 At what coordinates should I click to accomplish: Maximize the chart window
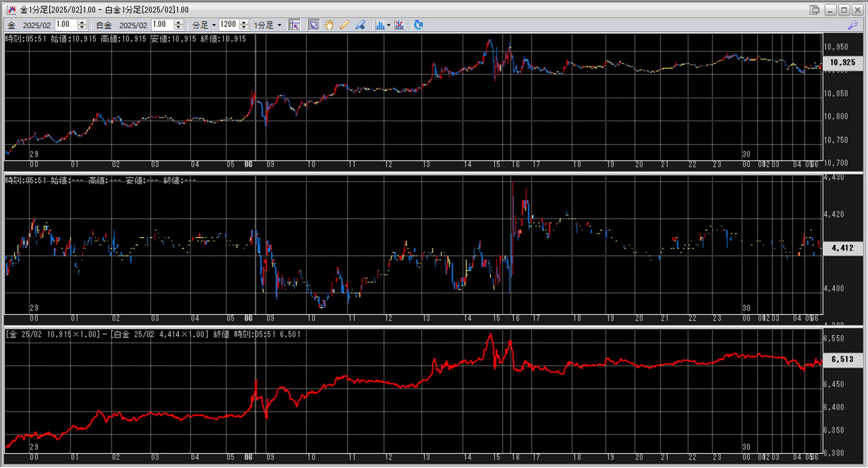tap(844, 9)
